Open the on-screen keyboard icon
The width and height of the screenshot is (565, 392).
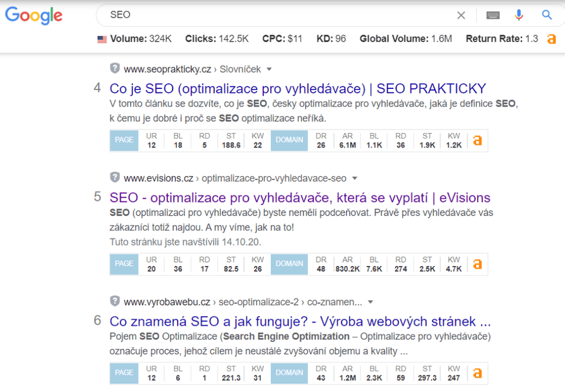[493, 15]
